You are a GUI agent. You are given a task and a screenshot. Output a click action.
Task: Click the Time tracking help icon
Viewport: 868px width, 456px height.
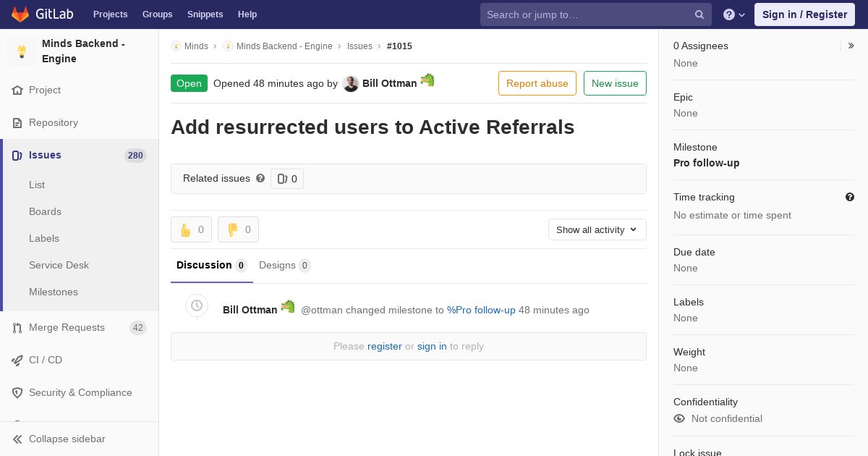850,197
